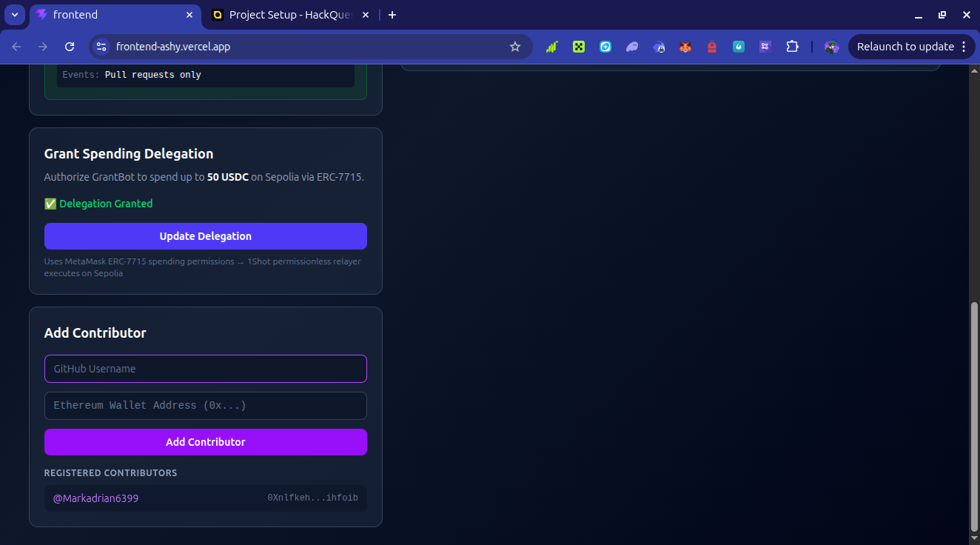Click the green bar-chart extension icon

(551, 47)
